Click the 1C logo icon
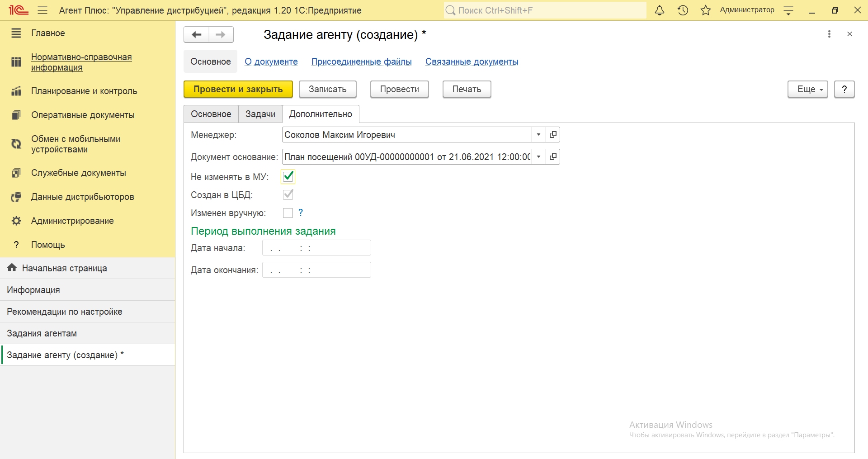Screen dimensions: 868x459 pos(18,10)
